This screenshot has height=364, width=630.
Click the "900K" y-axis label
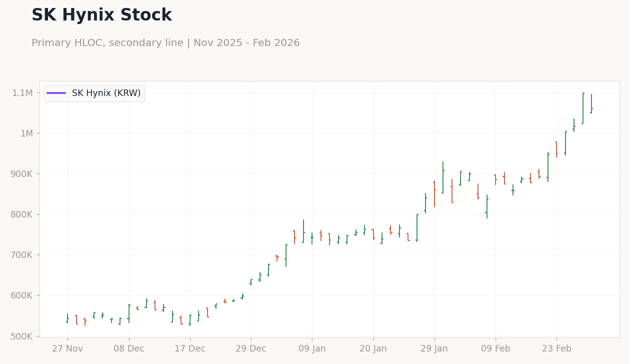(21, 173)
